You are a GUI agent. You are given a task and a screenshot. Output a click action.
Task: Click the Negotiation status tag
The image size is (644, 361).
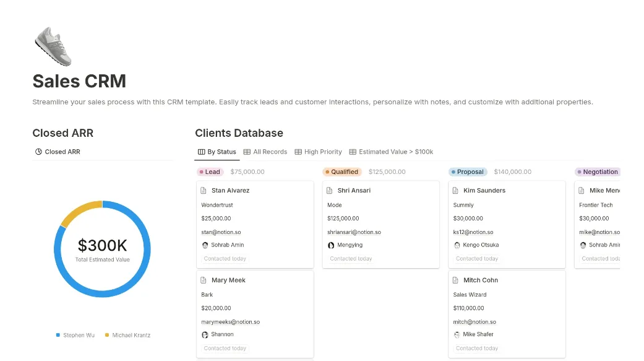point(598,172)
